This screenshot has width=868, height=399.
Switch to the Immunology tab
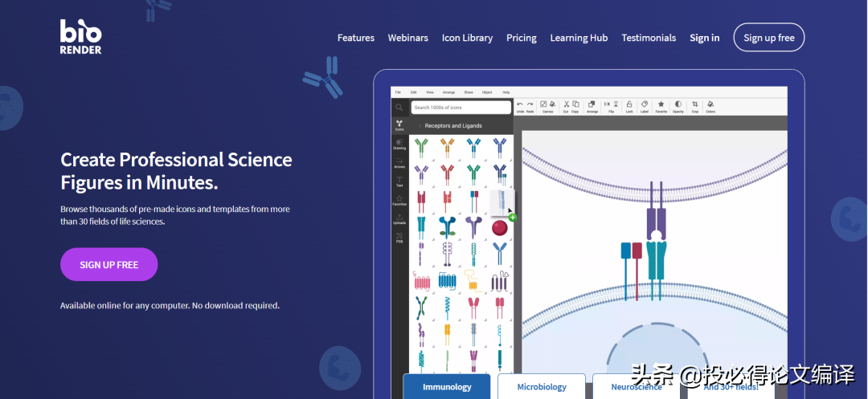point(447,386)
